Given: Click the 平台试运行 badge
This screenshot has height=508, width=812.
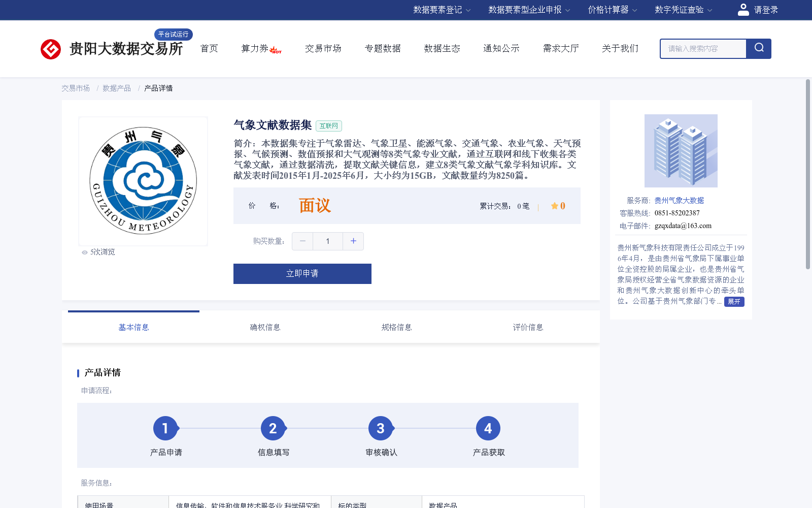Looking at the screenshot, I should tap(174, 34).
